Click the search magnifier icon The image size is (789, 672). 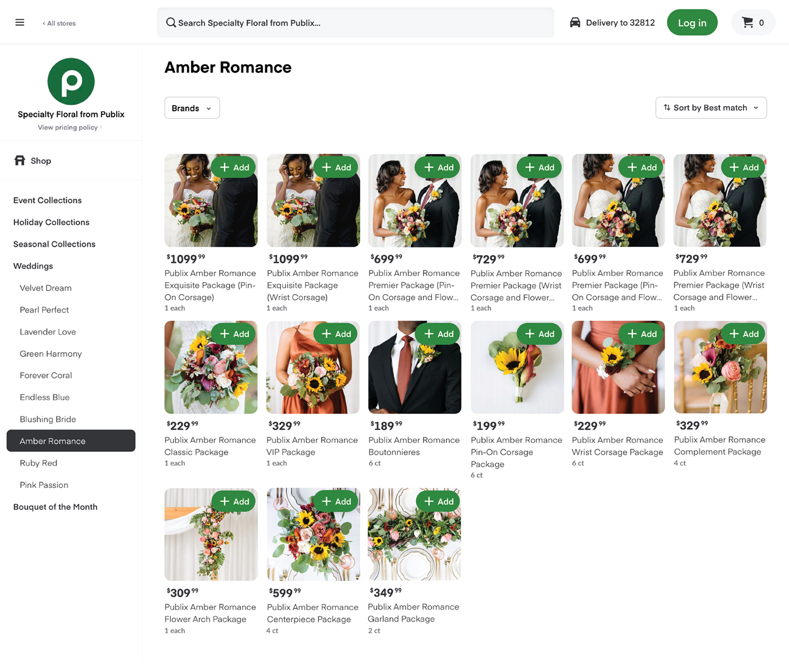pos(171,22)
